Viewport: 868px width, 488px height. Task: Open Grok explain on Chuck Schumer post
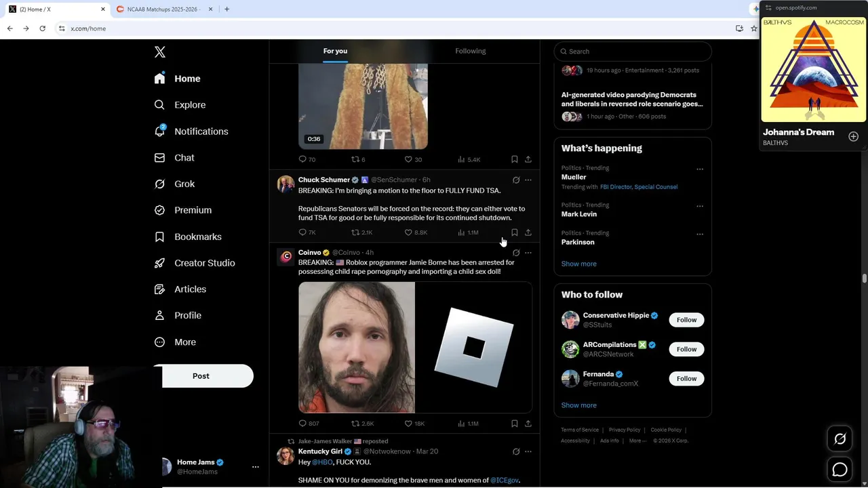pos(516,180)
